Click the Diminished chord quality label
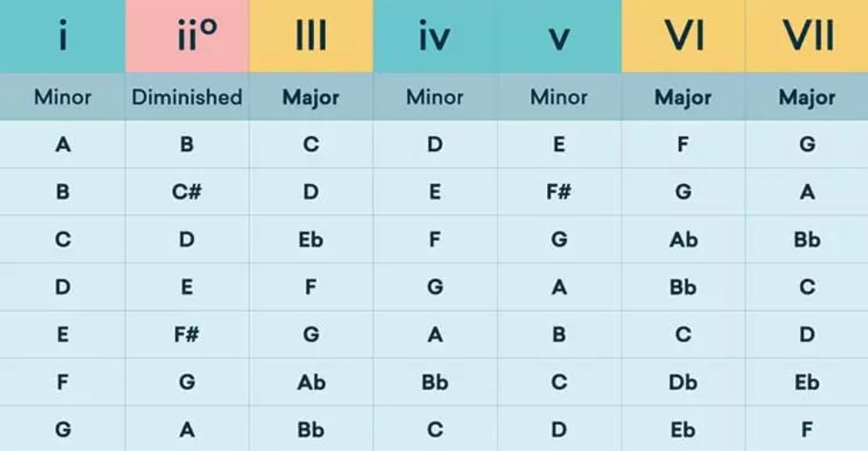 click(x=187, y=97)
